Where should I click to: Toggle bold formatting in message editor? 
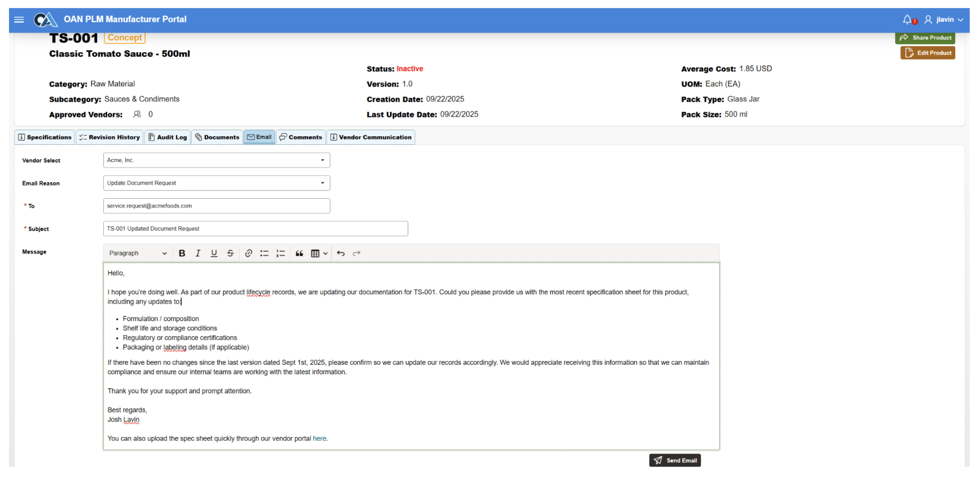(x=182, y=253)
